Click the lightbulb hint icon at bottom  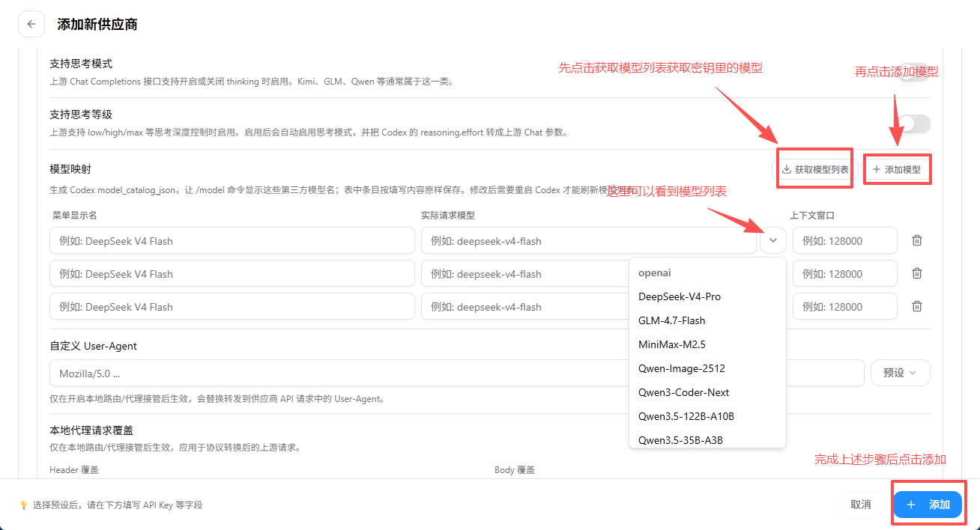pyautogui.click(x=24, y=505)
